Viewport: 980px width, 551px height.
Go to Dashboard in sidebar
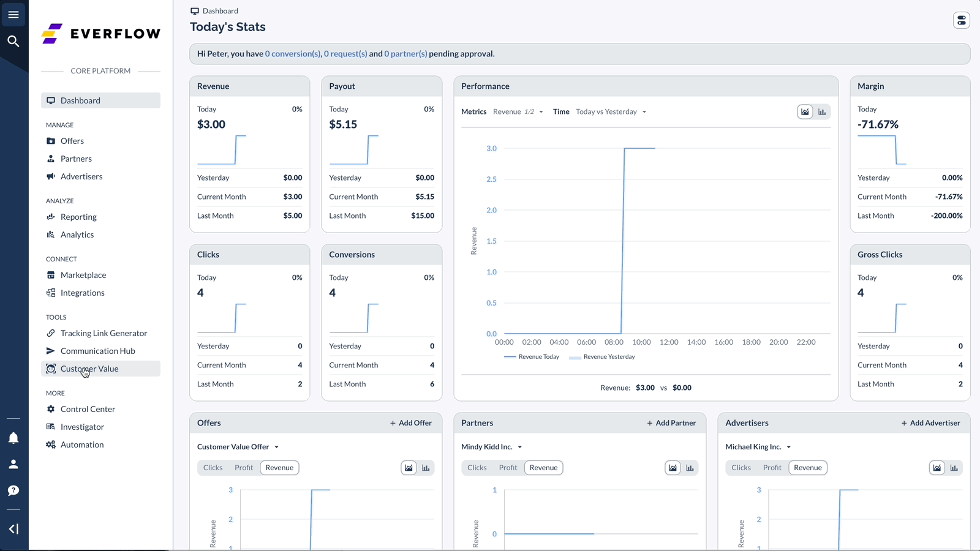tap(101, 100)
